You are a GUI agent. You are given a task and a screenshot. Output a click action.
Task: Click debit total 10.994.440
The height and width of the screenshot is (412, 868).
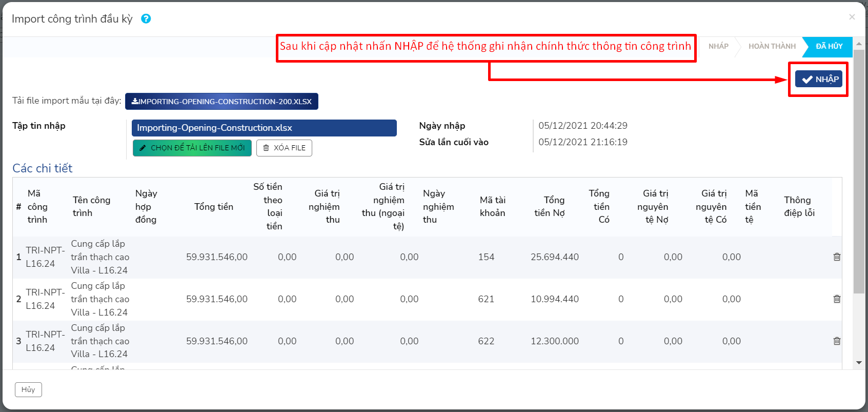pyautogui.click(x=555, y=299)
